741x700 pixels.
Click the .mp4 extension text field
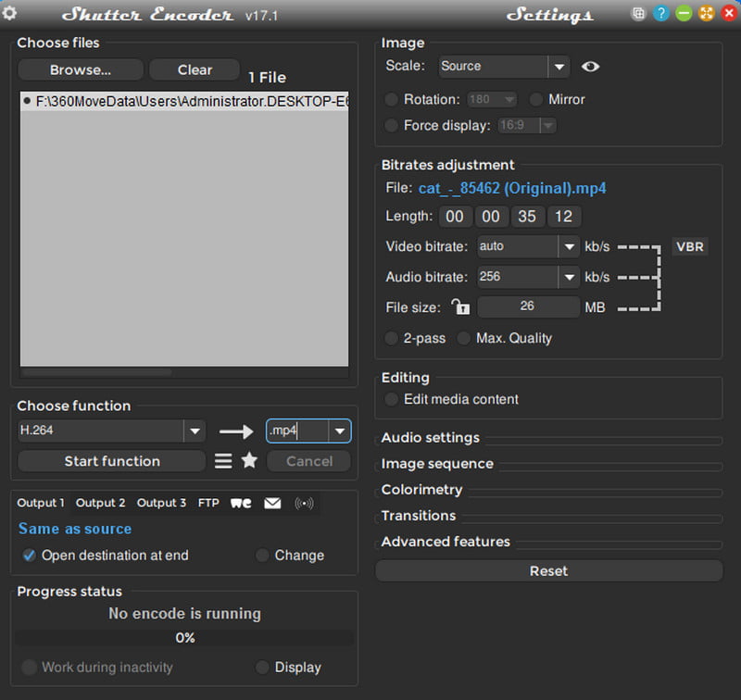[x=297, y=431]
